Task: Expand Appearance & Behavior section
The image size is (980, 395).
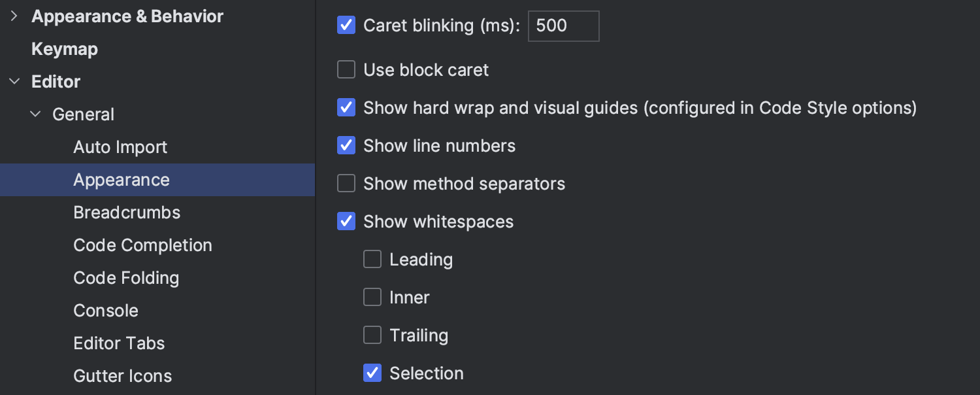Action: click(14, 16)
